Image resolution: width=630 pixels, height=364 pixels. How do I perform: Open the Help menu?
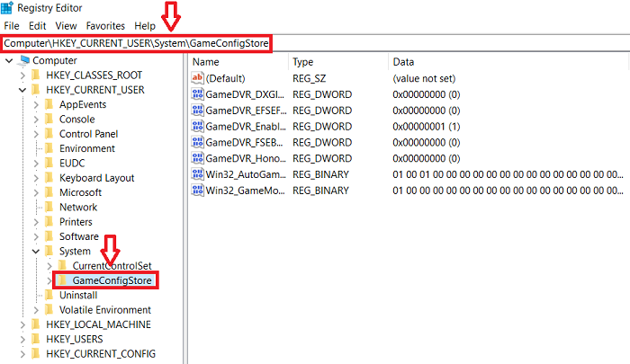145,26
